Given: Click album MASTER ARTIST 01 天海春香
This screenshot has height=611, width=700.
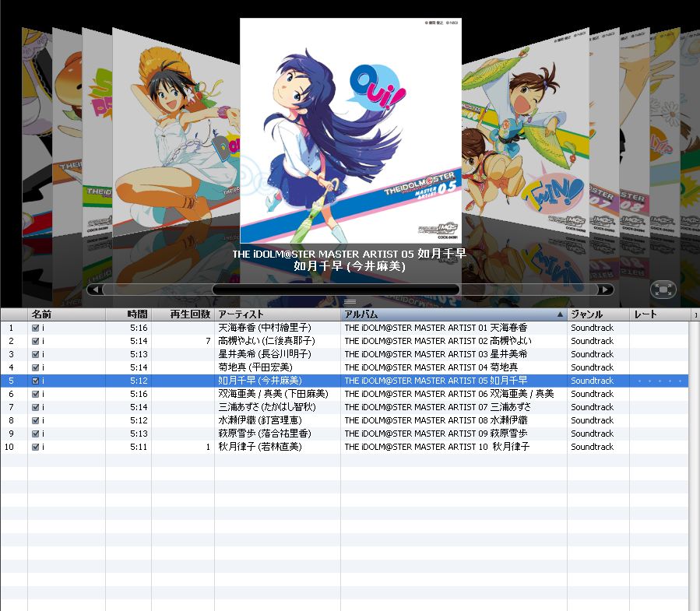Looking at the screenshot, I should (436, 328).
